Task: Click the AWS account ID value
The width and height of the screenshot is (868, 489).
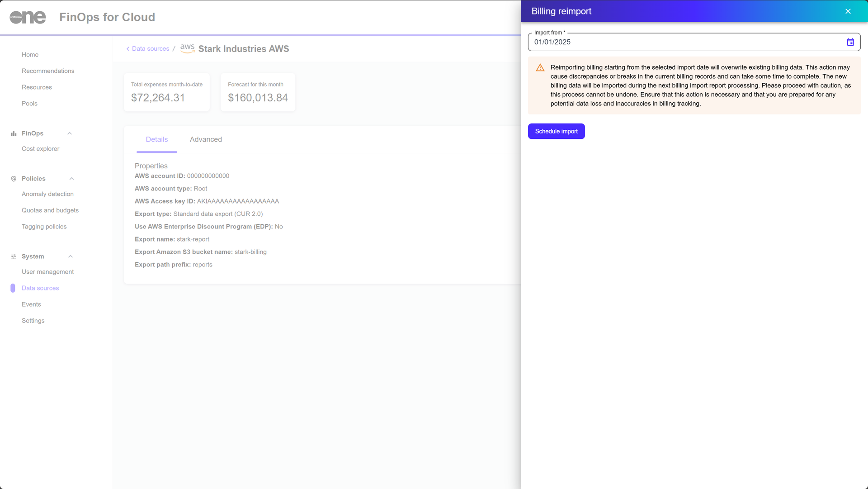Action: [x=208, y=176]
